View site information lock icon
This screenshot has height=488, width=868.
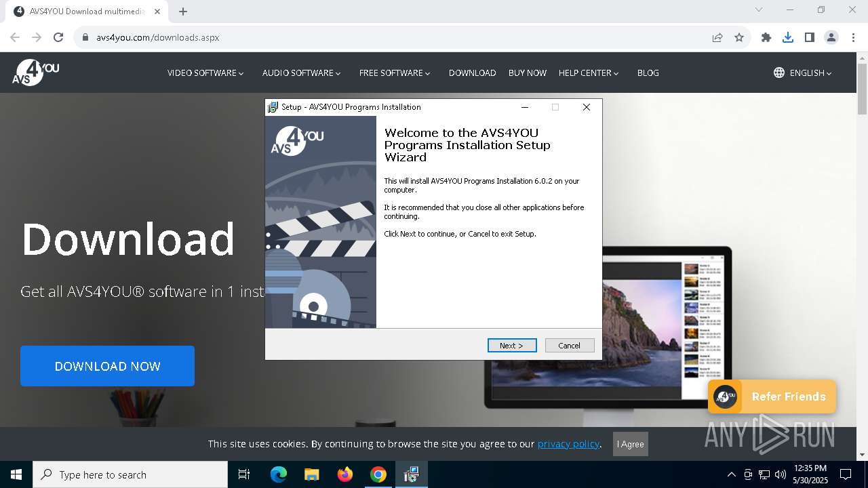(x=85, y=37)
